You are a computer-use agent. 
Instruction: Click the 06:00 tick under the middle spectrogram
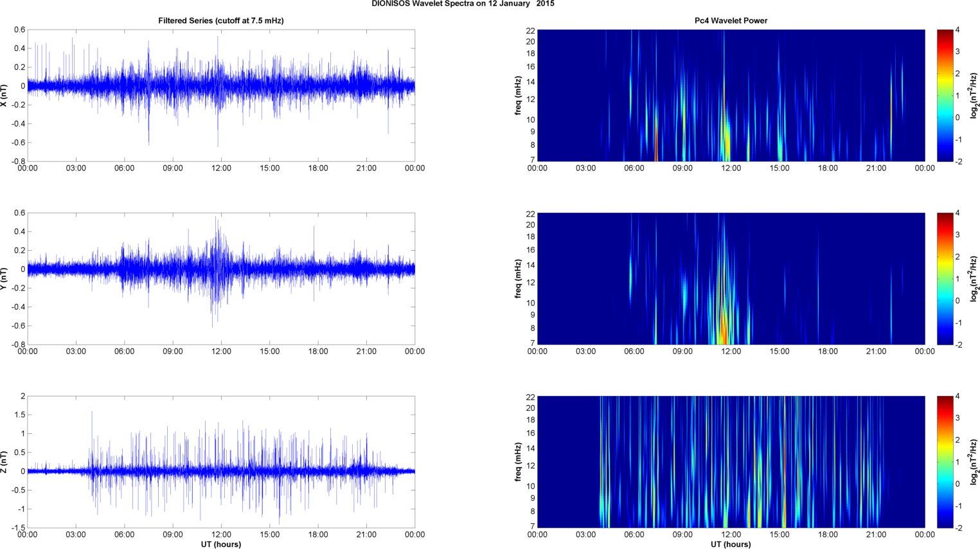634,352
